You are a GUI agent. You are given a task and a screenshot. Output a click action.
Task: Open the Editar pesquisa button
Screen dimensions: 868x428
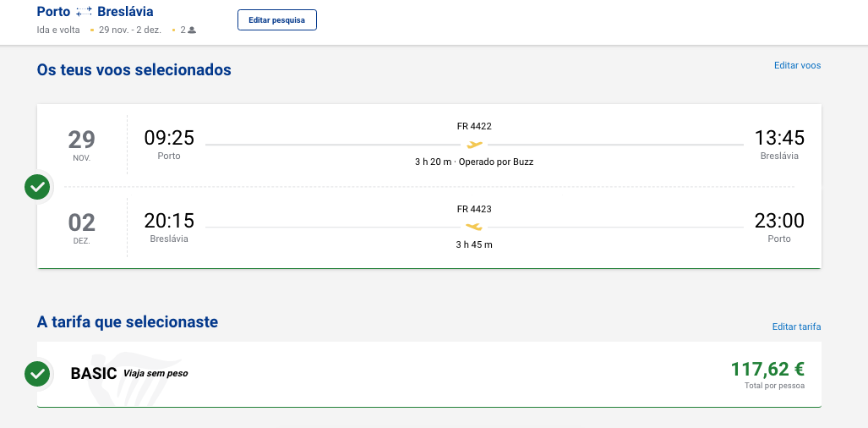(277, 20)
